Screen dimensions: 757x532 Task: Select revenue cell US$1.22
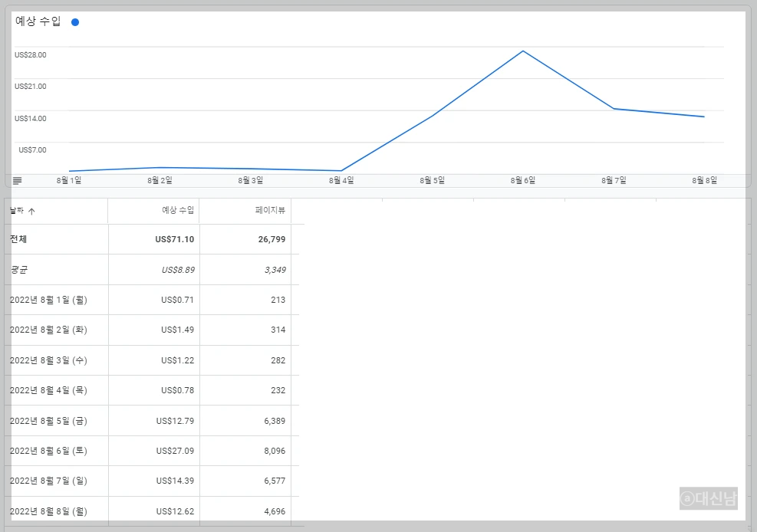(177, 360)
